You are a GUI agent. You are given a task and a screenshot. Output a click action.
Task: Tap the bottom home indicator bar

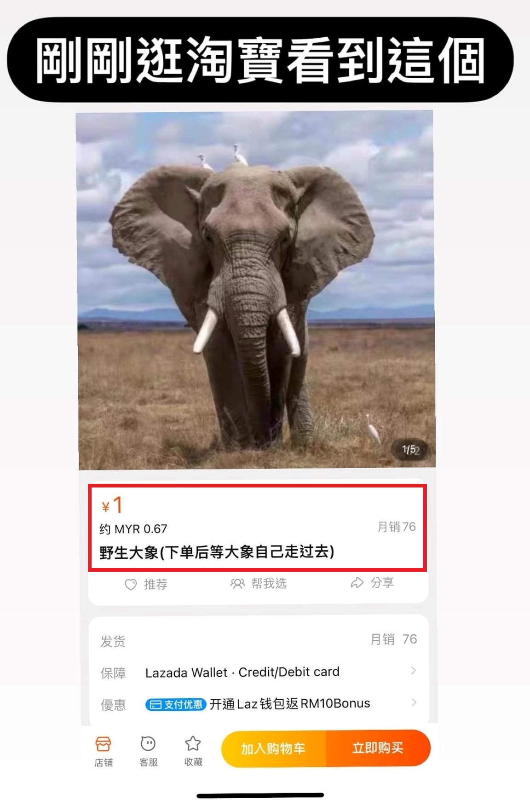coord(260,795)
